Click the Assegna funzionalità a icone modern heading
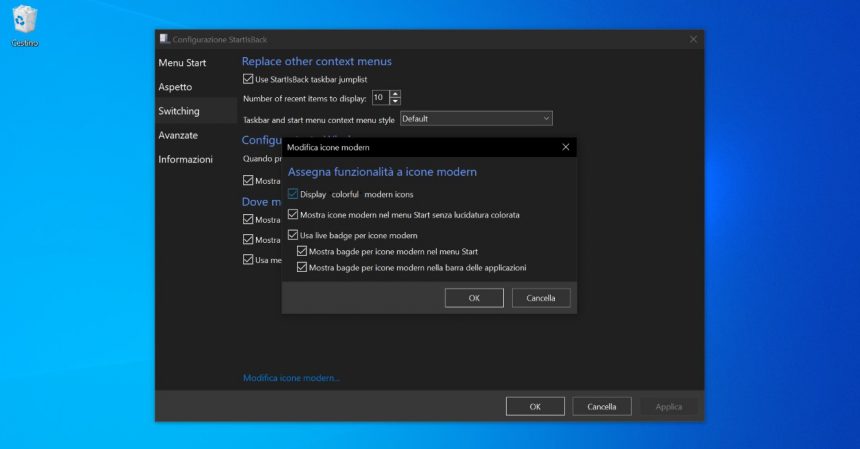The height and width of the screenshot is (449, 860). click(x=382, y=172)
